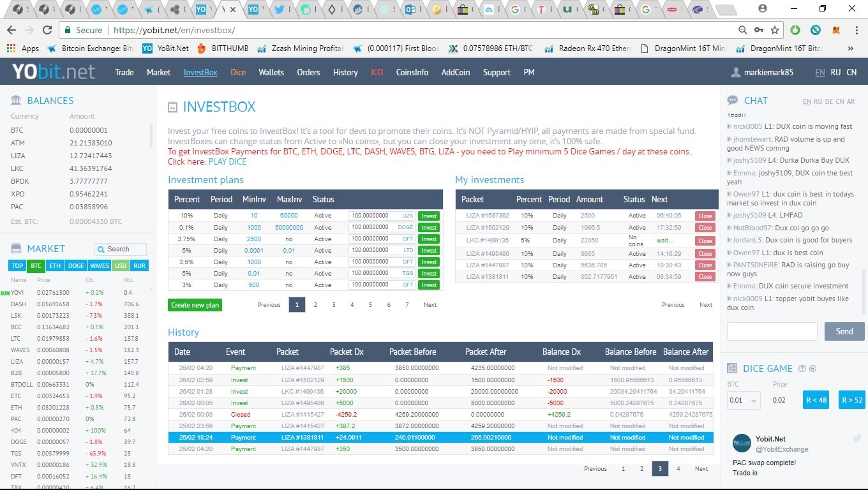Select the RUR market tab
The width and height of the screenshot is (868, 490).
click(139, 266)
